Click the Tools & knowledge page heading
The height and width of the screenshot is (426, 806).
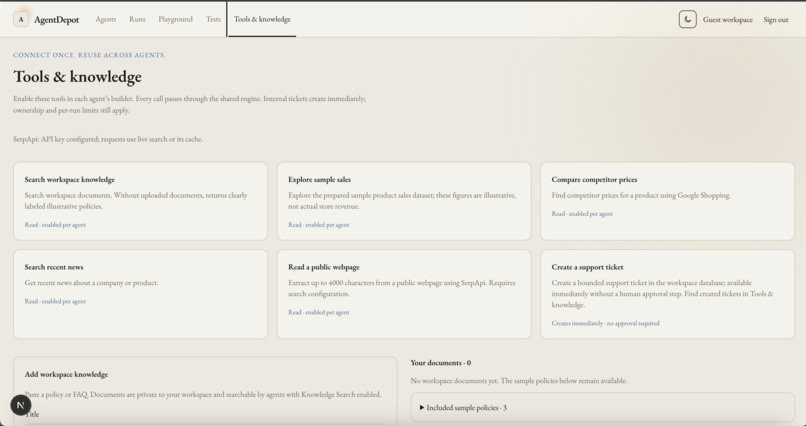pyautogui.click(x=78, y=77)
